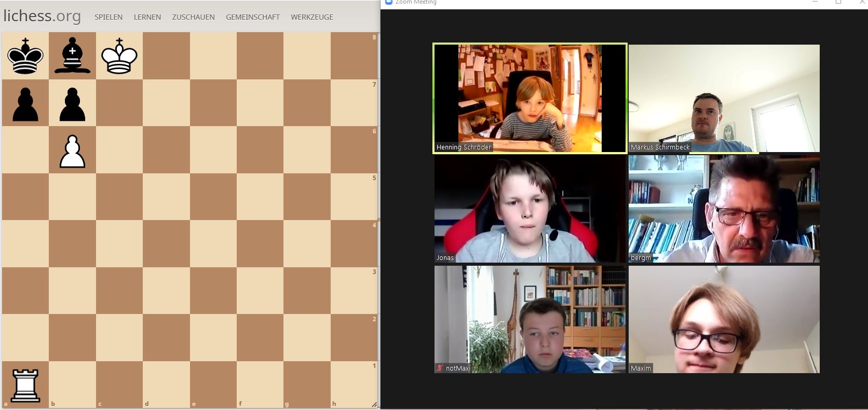Click the empty h8 square
This screenshot has width=868, height=410.
354,56
